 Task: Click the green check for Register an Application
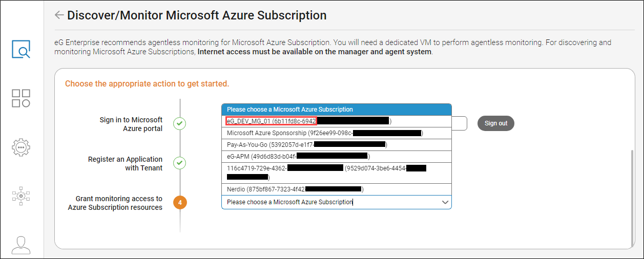click(x=179, y=163)
